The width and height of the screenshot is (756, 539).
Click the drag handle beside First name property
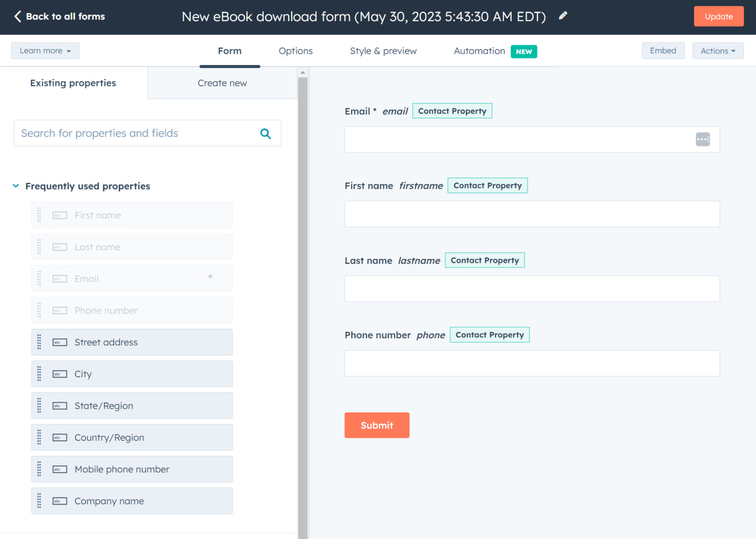point(39,215)
